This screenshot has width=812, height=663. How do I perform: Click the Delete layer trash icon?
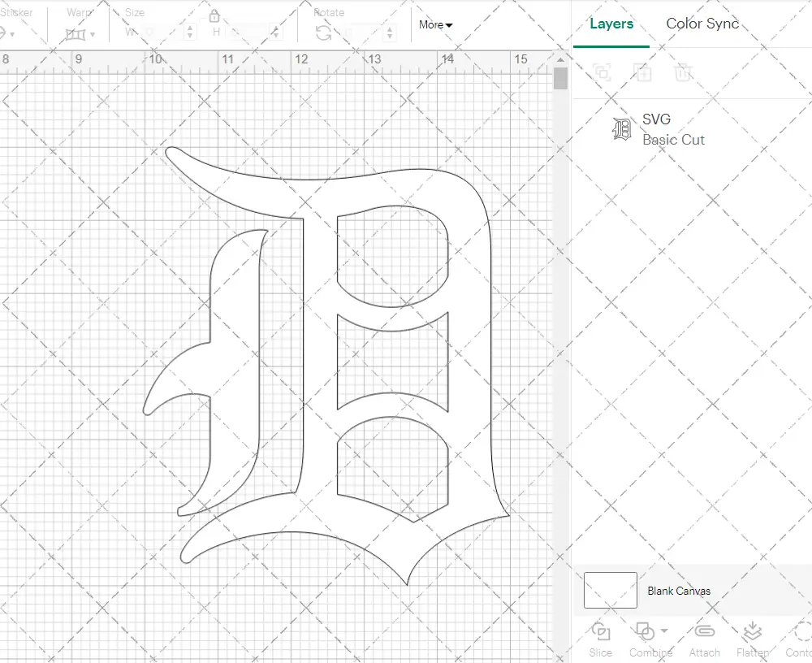683,72
